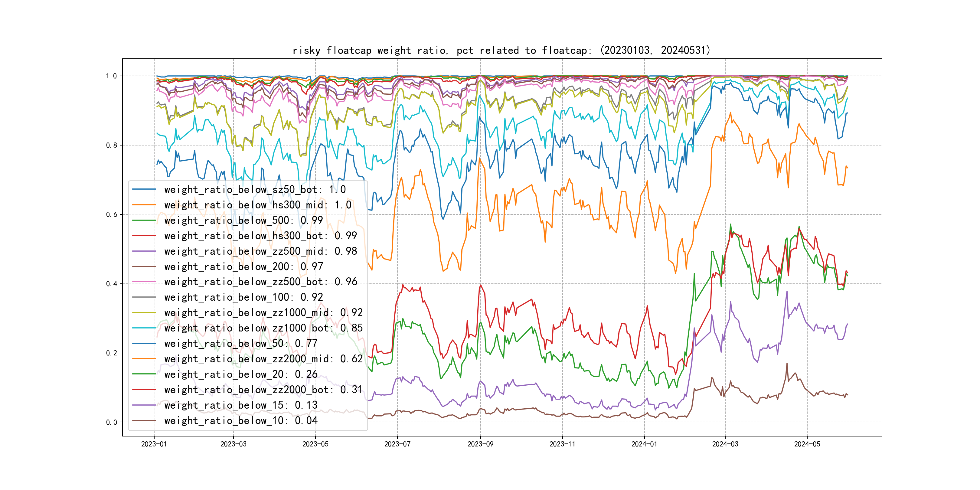Click legend entry weight_ratio_below_zz500_mid

[260, 251]
